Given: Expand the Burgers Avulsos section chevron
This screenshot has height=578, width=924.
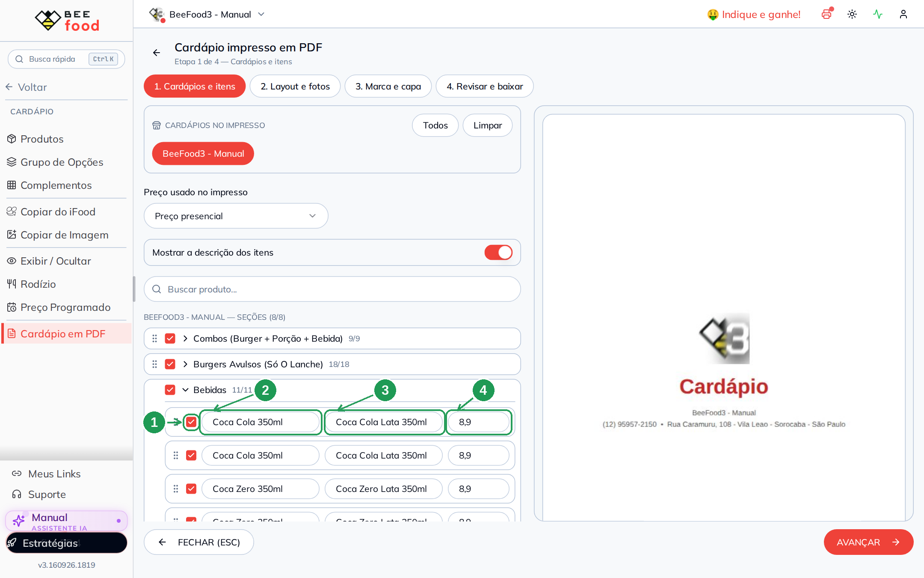Looking at the screenshot, I should coord(185,364).
